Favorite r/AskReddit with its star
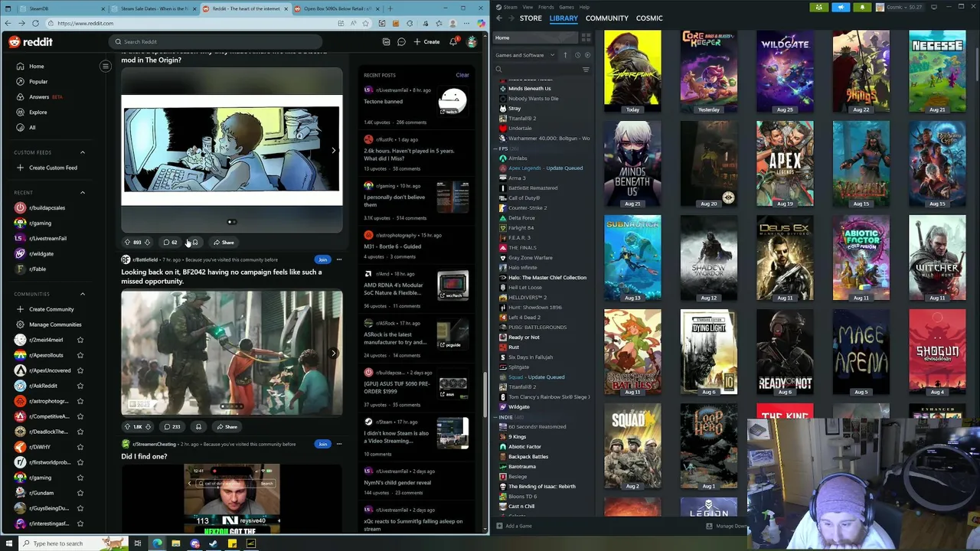The width and height of the screenshot is (980, 551). point(80,386)
